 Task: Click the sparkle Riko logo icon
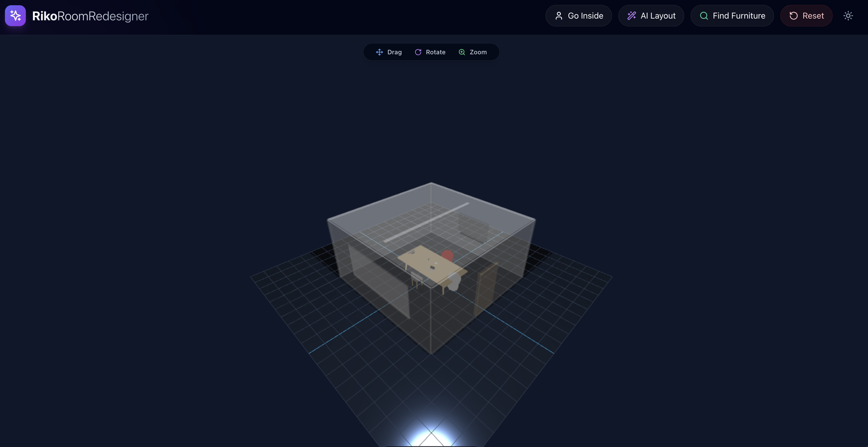15,15
